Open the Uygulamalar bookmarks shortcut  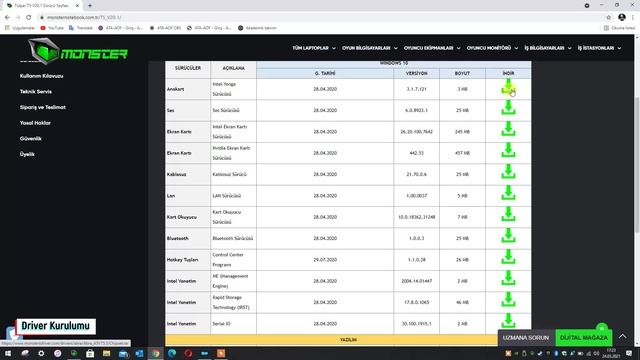[20, 28]
